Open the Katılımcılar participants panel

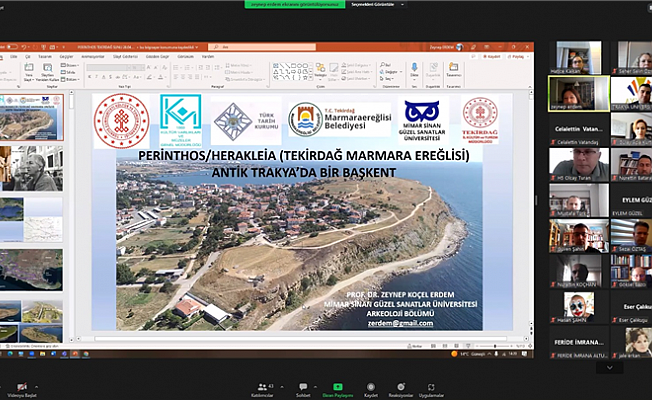(266, 388)
